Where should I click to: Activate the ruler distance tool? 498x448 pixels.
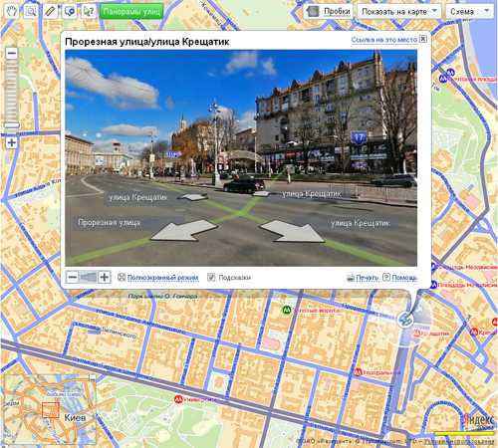50,11
